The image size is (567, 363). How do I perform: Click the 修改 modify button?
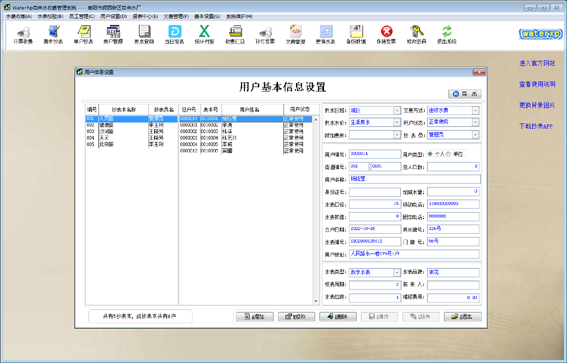[296, 317]
